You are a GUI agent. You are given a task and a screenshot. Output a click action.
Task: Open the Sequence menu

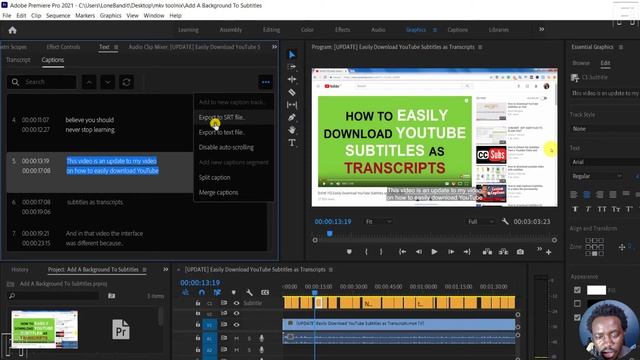[58, 16]
